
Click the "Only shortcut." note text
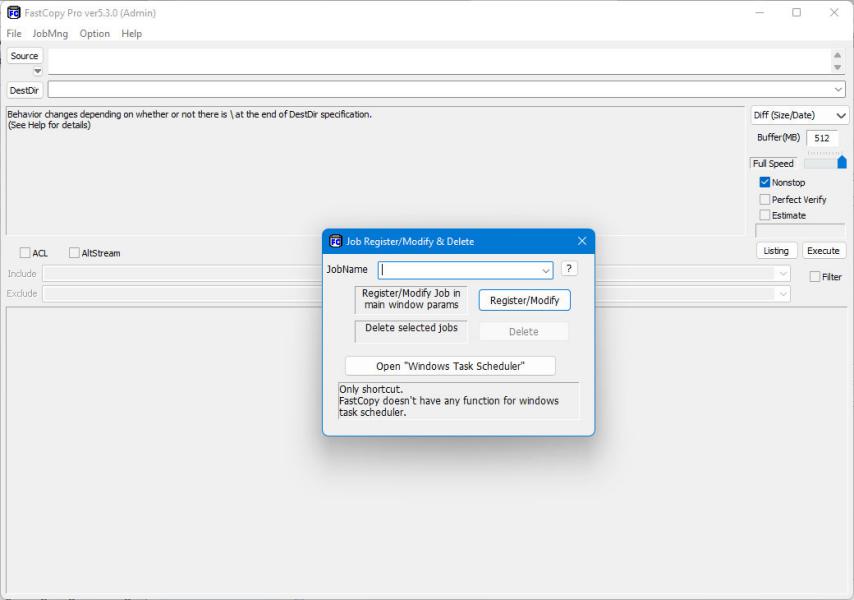[371, 389]
